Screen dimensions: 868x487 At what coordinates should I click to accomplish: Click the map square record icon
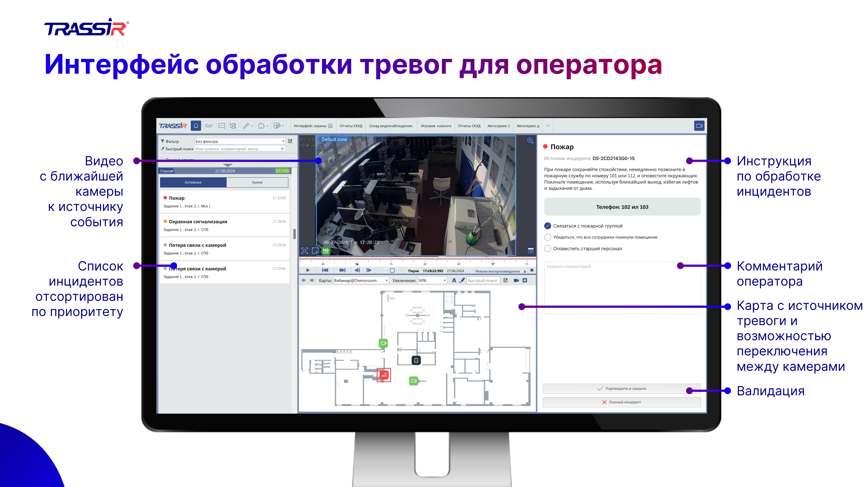click(x=525, y=280)
